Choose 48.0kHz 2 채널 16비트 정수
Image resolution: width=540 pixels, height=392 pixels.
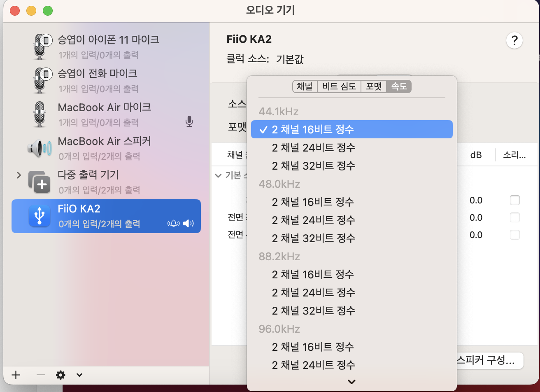pyautogui.click(x=352, y=202)
